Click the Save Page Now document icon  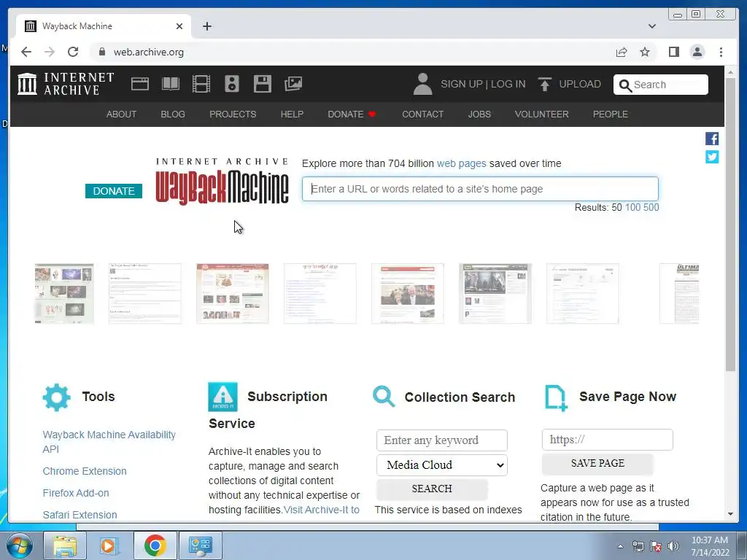[x=556, y=397]
